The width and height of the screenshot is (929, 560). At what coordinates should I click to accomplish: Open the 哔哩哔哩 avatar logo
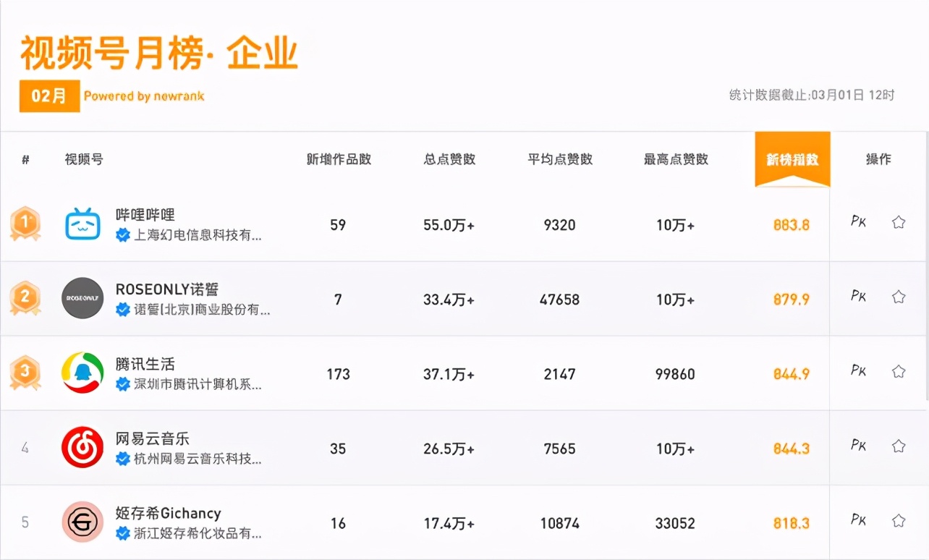click(82, 224)
